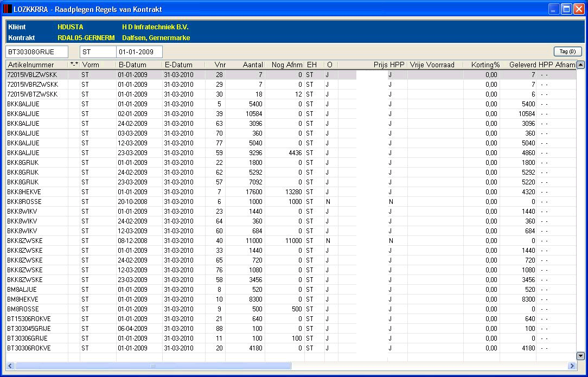The width and height of the screenshot is (588, 377).
Task: Click the Korting% column header
Action: pos(482,65)
